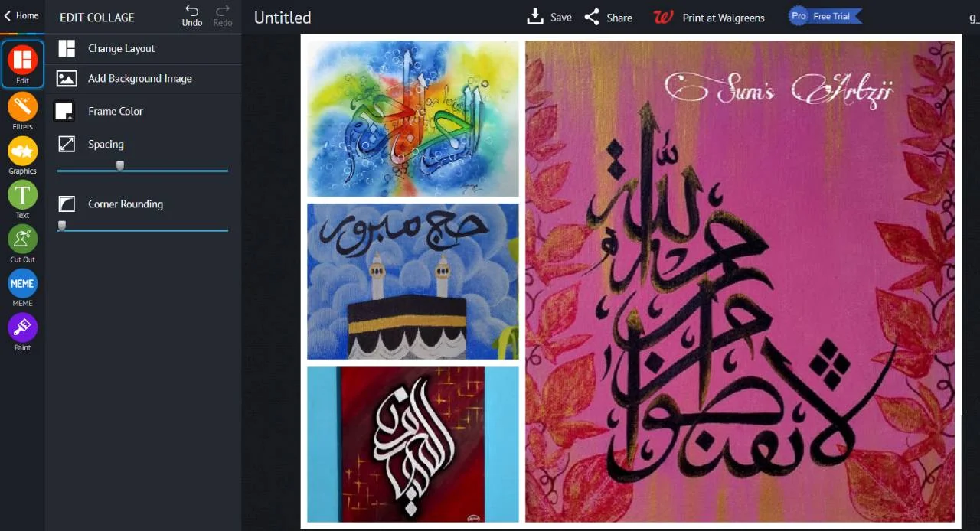Open the Filters tool
The image size is (980, 531).
click(x=22, y=107)
